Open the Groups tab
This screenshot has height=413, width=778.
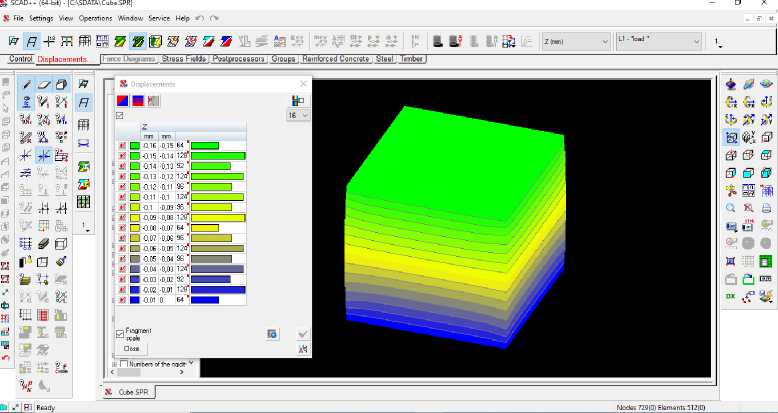pos(283,59)
